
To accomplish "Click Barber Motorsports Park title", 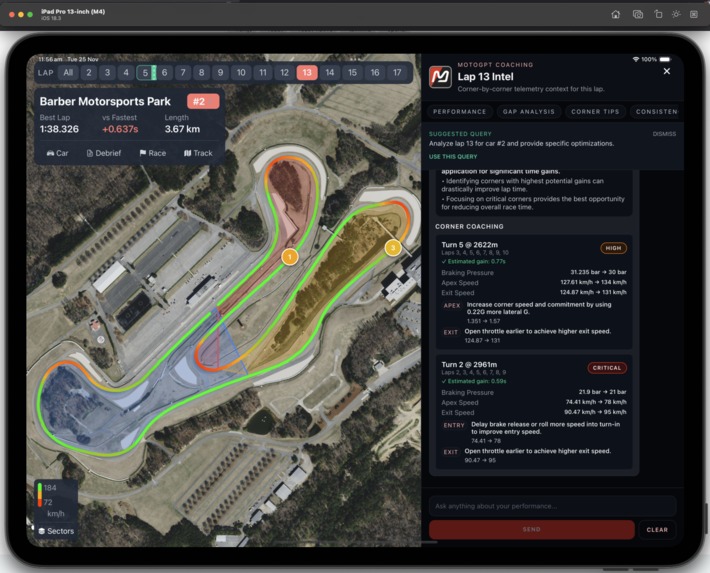I will coord(105,101).
